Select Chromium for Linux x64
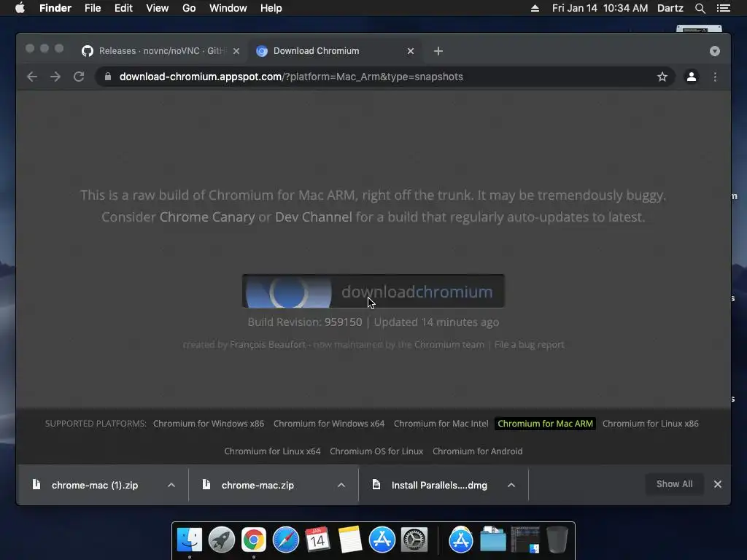 [x=273, y=451]
